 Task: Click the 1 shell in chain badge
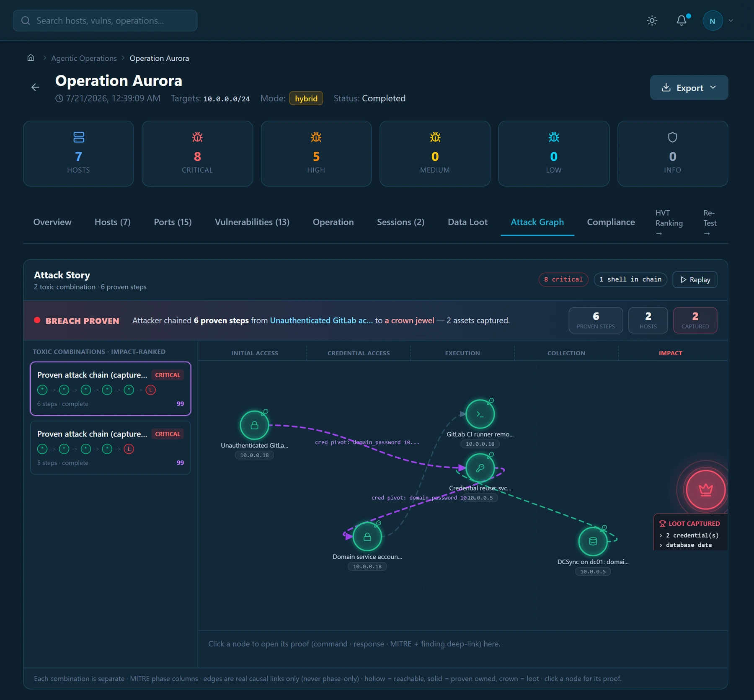pos(630,279)
